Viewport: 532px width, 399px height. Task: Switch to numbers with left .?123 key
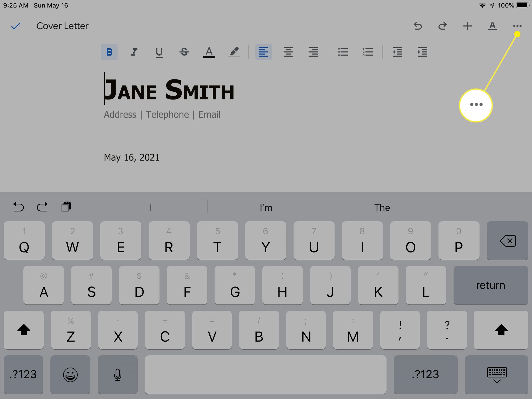click(x=23, y=375)
